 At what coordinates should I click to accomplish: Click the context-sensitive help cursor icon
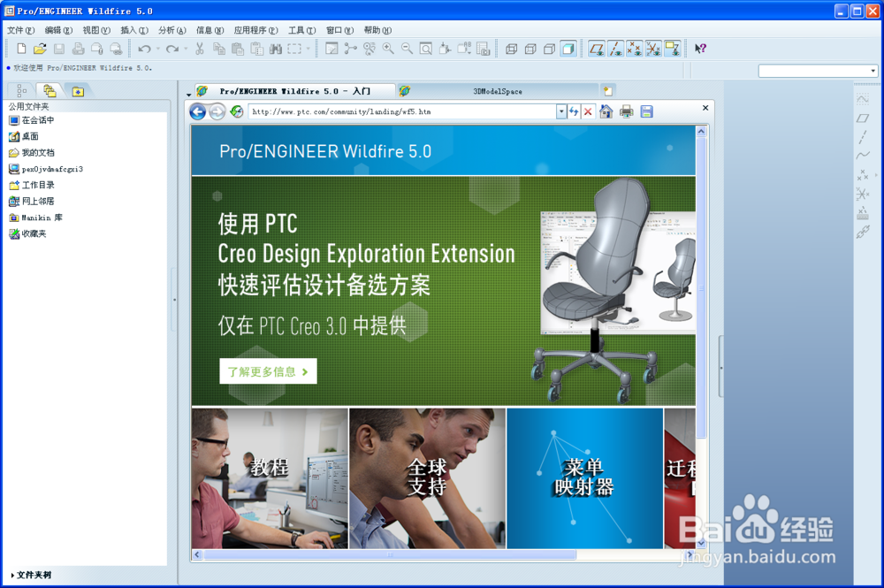pyautogui.click(x=700, y=49)
